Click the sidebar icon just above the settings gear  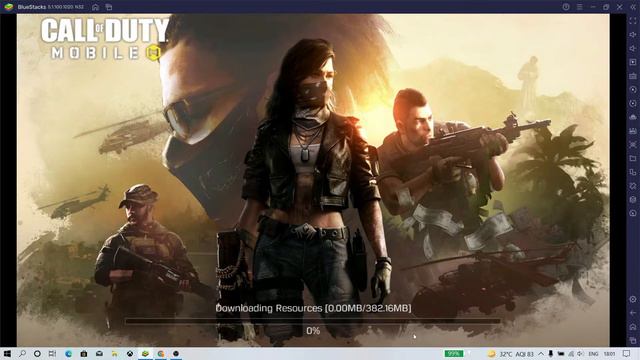[x=633, y=213]
